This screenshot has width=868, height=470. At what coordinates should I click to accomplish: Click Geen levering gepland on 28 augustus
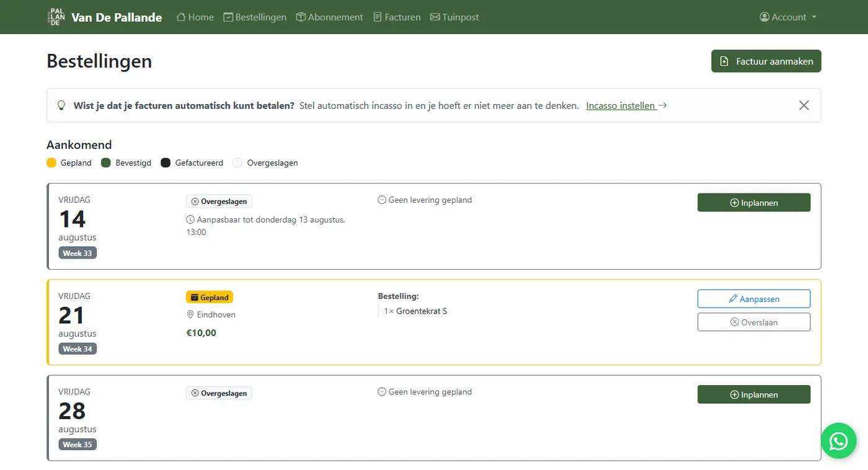(425, 392)
